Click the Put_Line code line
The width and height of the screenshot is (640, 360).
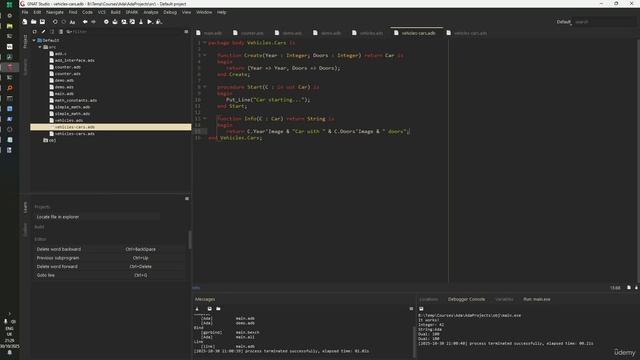pos(268,100)
